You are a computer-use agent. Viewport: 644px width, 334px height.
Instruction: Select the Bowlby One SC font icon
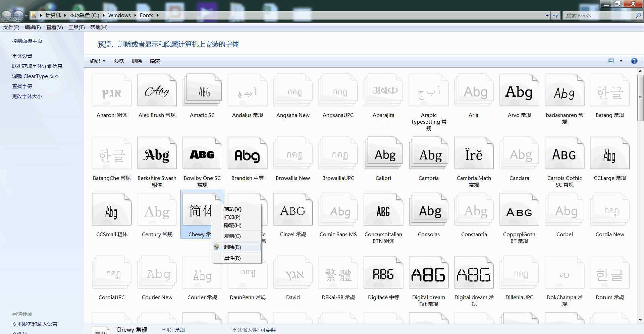pyautogui.click(x=202, y=153)
